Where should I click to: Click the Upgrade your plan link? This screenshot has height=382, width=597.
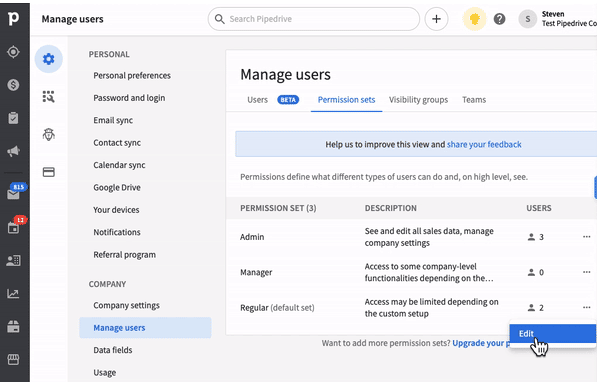point(481,343)
